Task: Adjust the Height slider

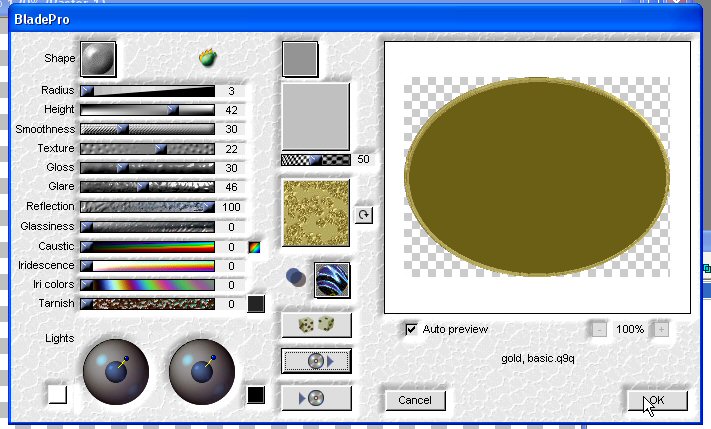Action: pos(147,110)
